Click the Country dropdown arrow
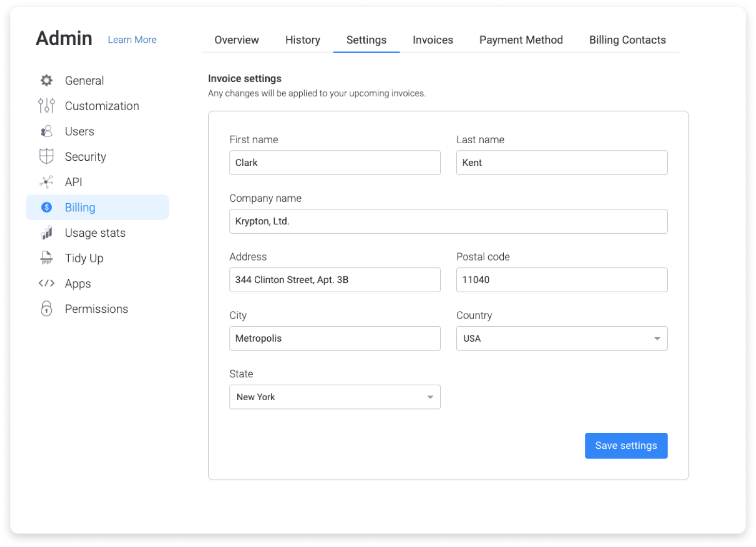 657,339
